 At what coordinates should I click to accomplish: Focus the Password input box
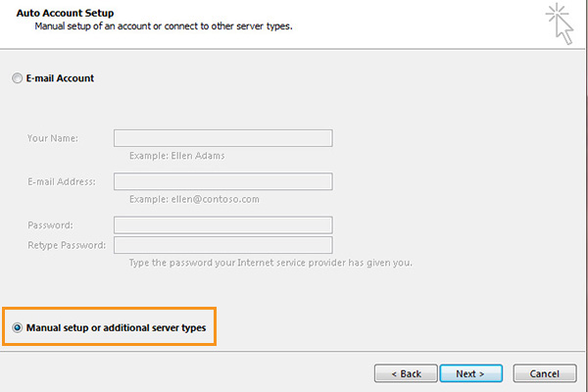click(223, 225)
